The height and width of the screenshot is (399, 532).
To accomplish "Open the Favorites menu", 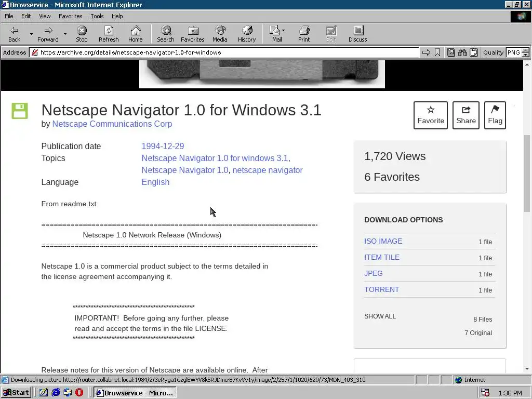I will (x=70, y=16).
